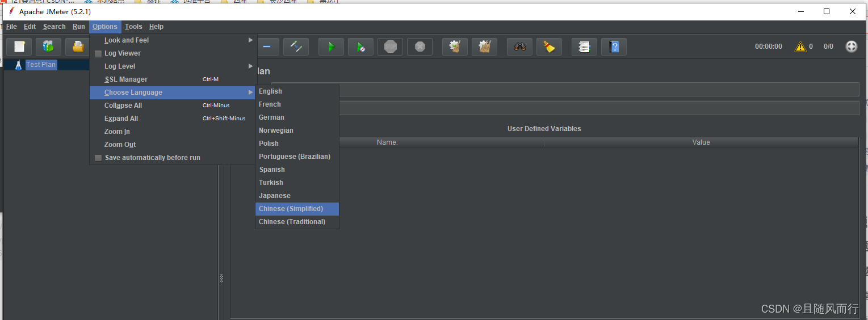Close the Options menu

(105, 27)
